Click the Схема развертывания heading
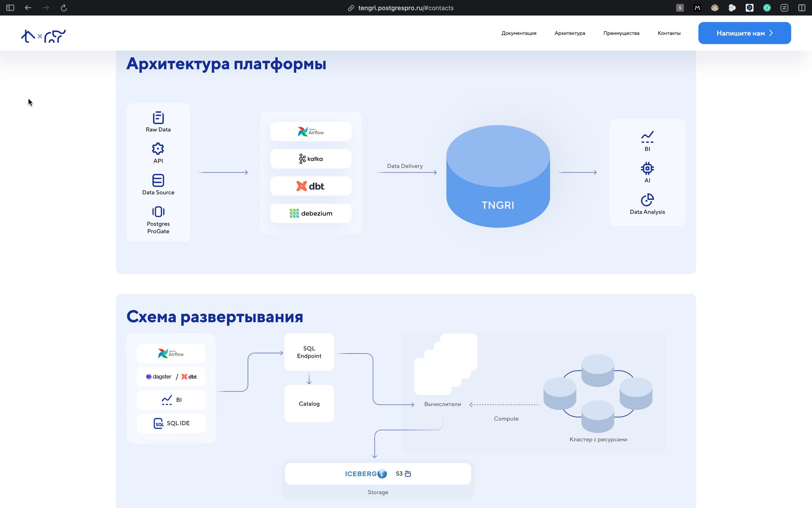This screenshot has width=812, height=508. pyautogui.click(x=215, y=317)
